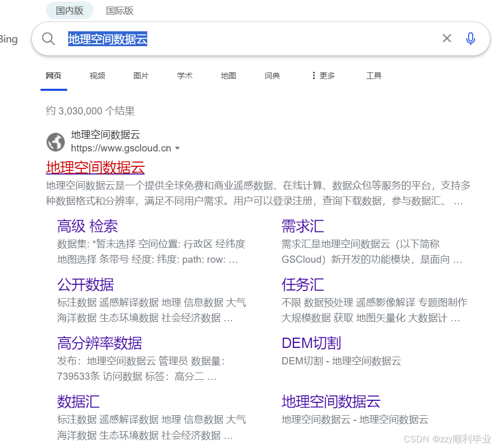
Task: Select the 网页 tab
Action: 53,75
